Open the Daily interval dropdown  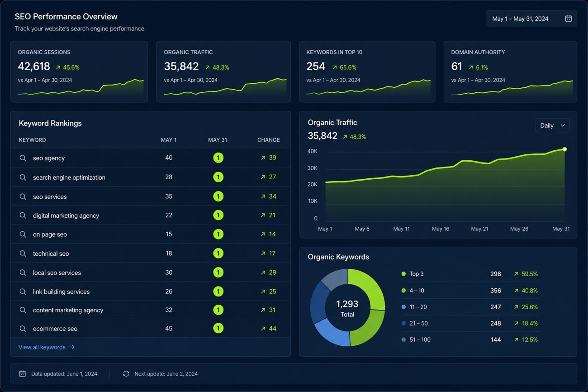[x=552, y=125]
